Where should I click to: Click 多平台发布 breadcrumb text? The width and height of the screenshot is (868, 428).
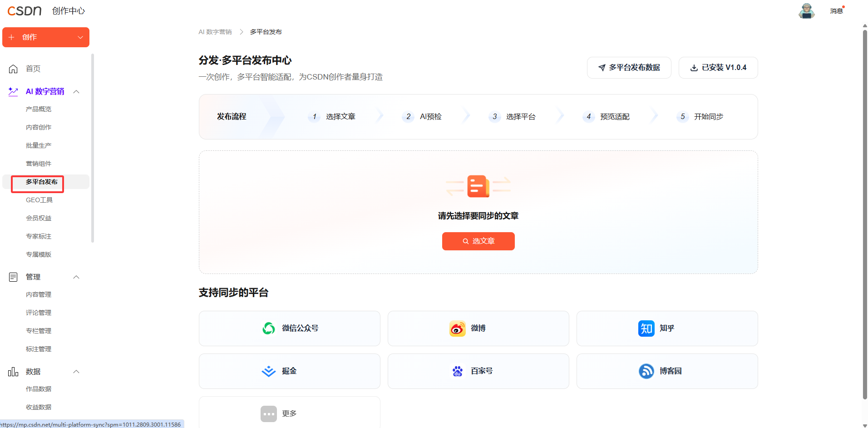click(x=266, y=32)
